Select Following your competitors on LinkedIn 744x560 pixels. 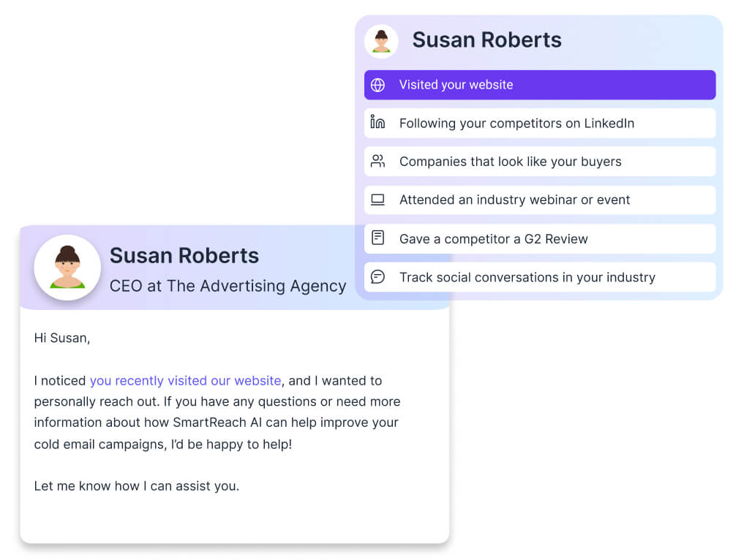pyautogui.click(x=539, y=124)
